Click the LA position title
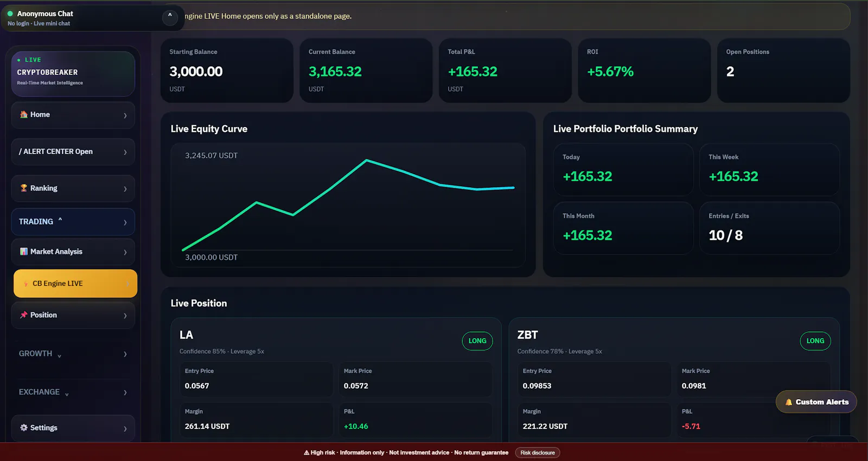The image size is (868, 461). (186, 335)
